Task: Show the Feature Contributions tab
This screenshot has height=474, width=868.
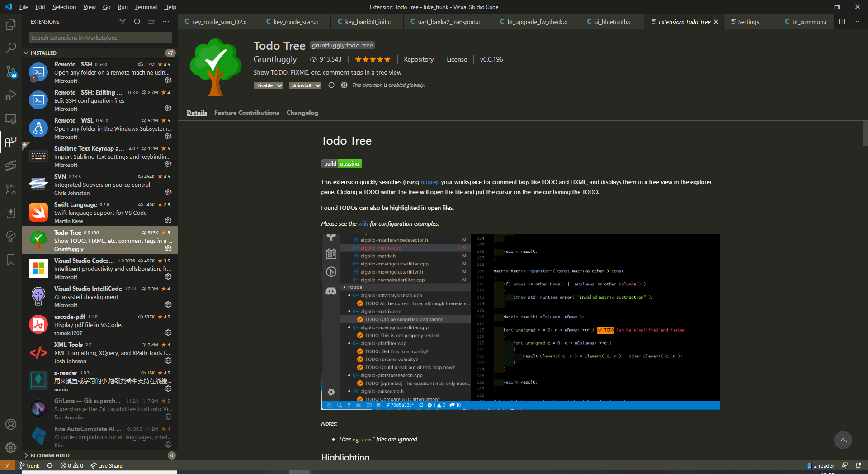Action: coord(247,113)
